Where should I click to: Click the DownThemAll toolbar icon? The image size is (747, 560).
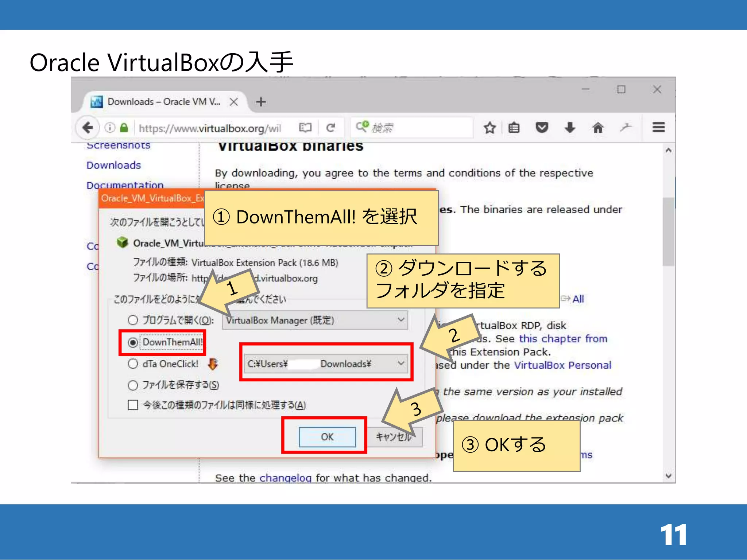click(626, 127)
